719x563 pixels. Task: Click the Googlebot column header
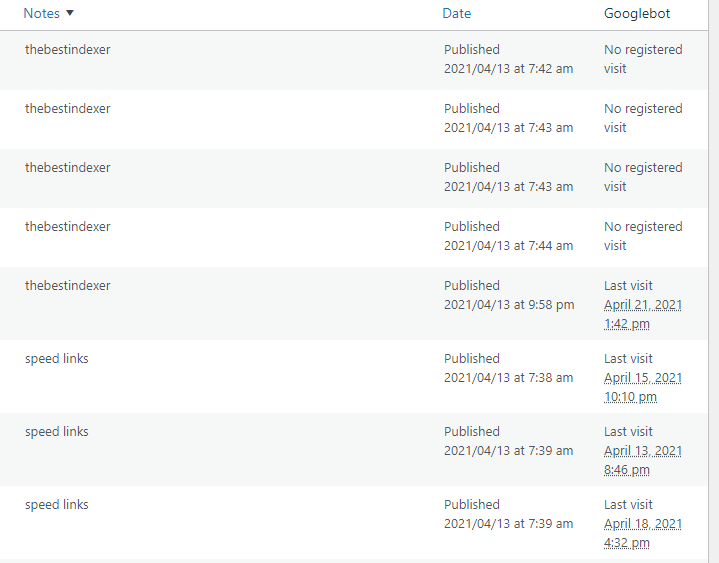(636, 13)
